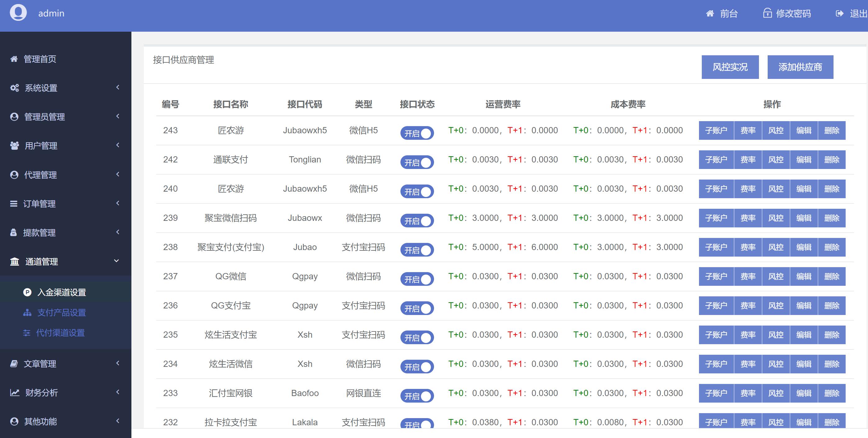Click the 退出 logout icon
Screen dimensions: 868x438
point(840,13)
